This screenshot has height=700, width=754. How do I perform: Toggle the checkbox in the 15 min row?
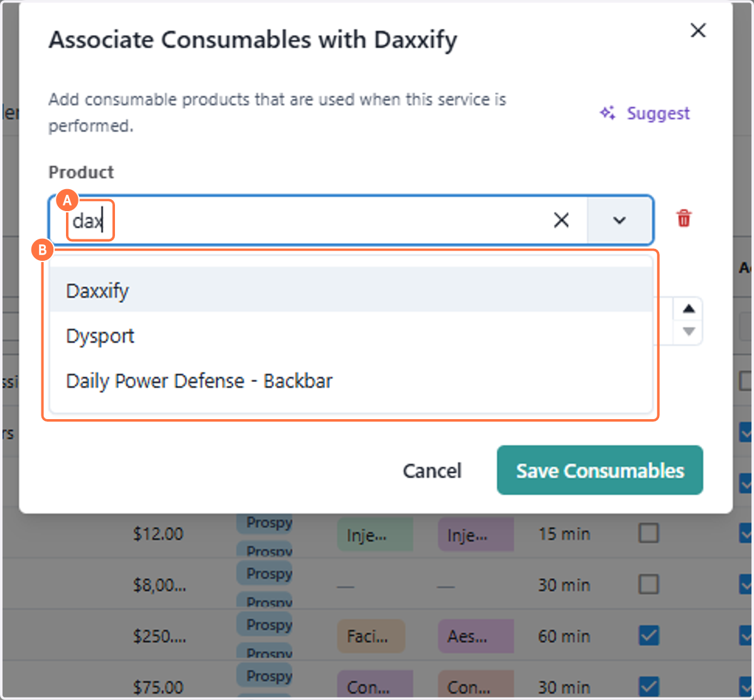(x=648, y=533)
